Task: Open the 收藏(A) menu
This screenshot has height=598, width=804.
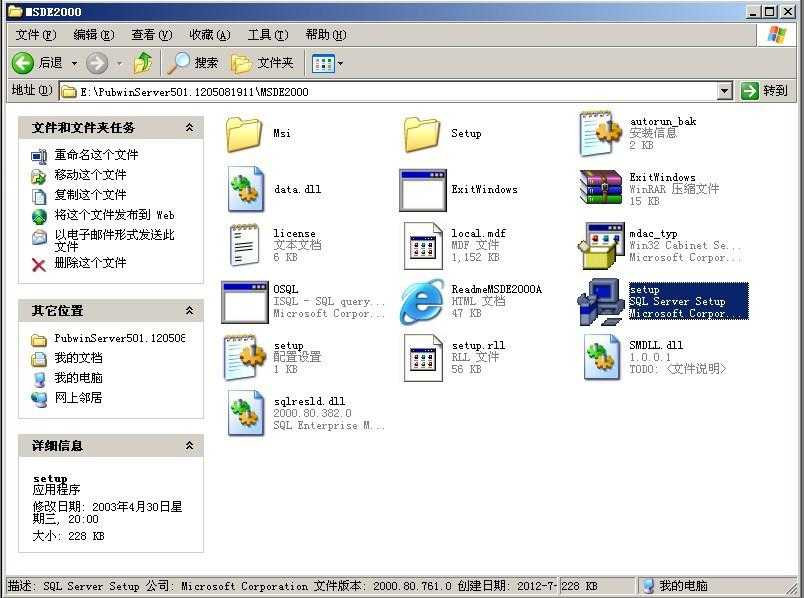Action: pyautogui.click(x=210, y=35)
